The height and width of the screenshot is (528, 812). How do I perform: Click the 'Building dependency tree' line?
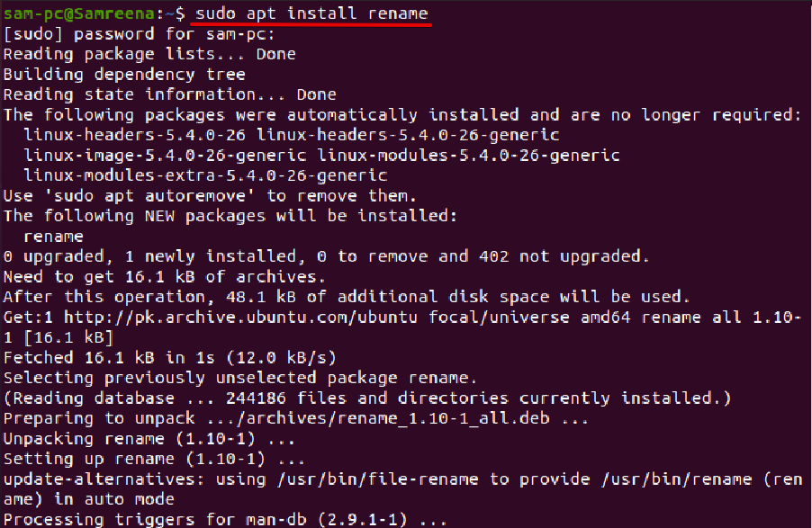(x=124, y=75)
